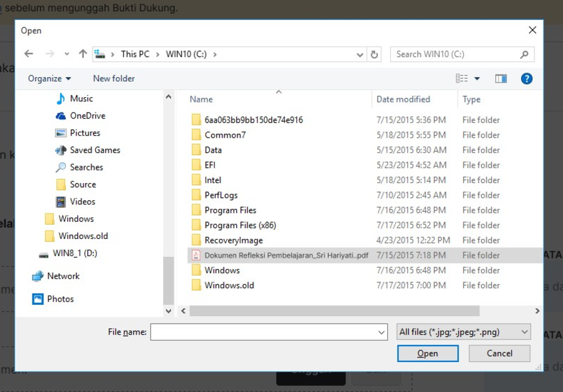Screen dimensions: 563x392
Task: Open the Organize menu
Action: (49, 79)
